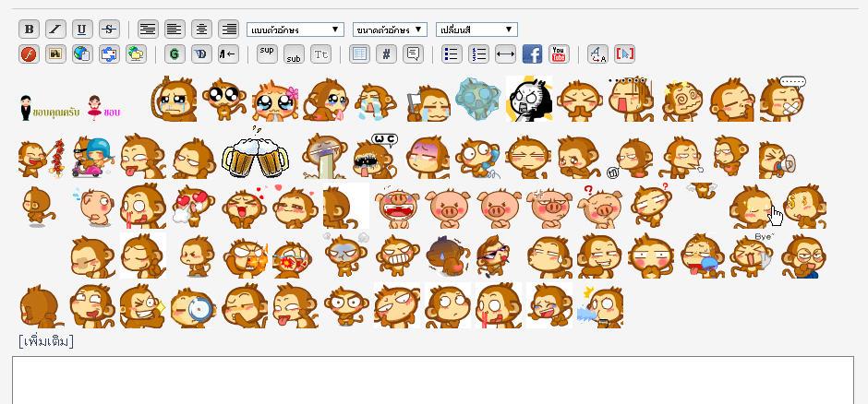Insert Flash using the red Flash icon
868x404 pixels.
[30, 54]
